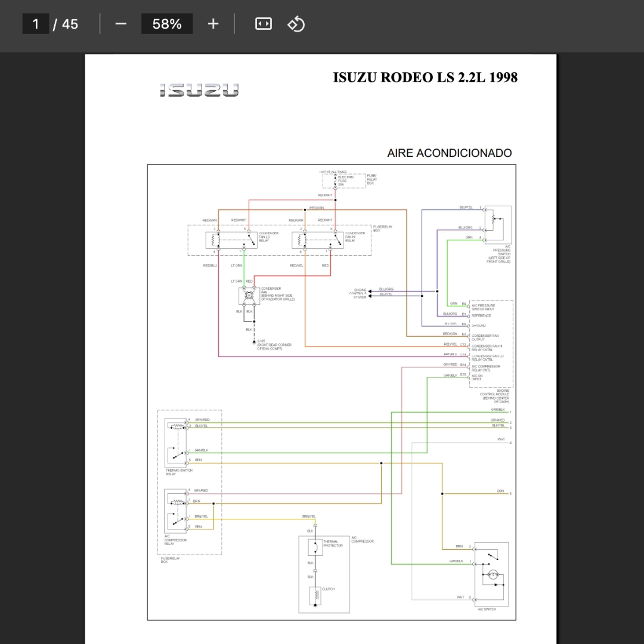This screenshot has height=644, width=644.
Task: Select the 58% zoom level field
Action: [x=167, y=24]
